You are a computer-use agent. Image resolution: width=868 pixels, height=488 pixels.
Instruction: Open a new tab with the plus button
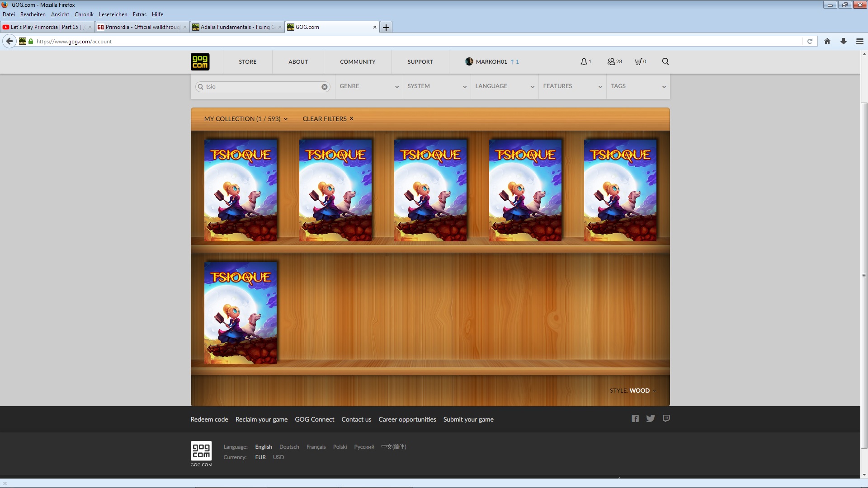click(386, 27)
